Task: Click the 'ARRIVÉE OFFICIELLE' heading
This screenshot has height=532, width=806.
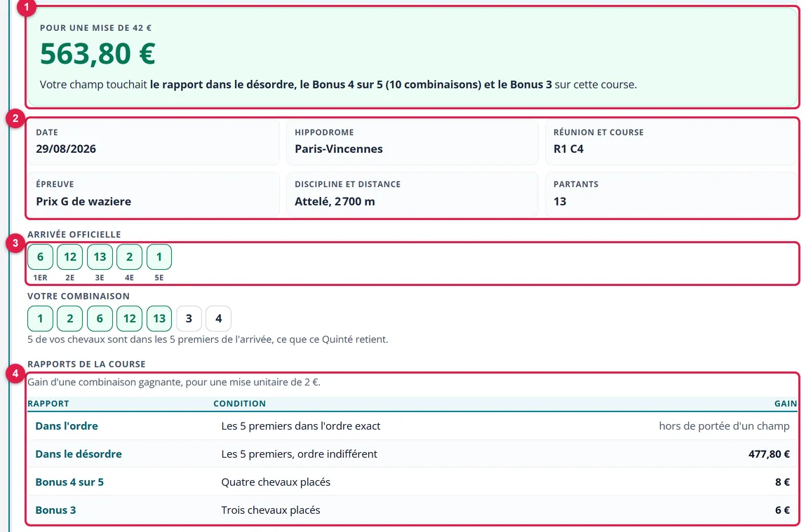Action: 74,235
